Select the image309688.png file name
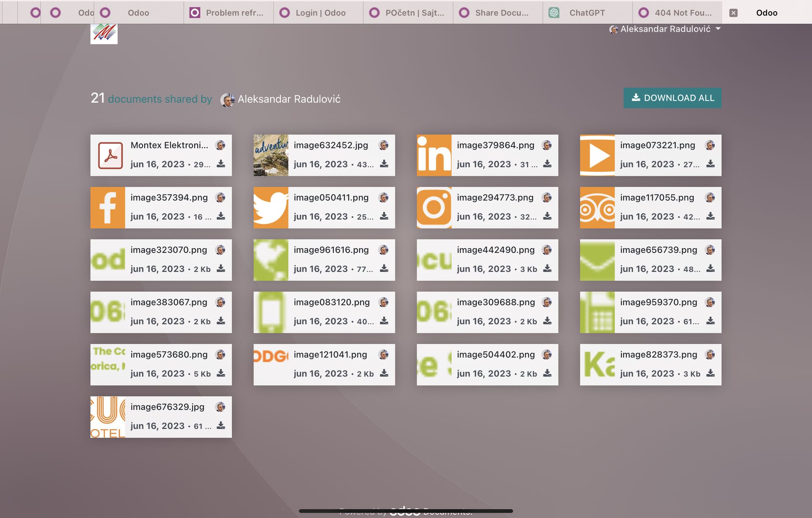This screenshot has width=812, height=518. tap(496, 302)
